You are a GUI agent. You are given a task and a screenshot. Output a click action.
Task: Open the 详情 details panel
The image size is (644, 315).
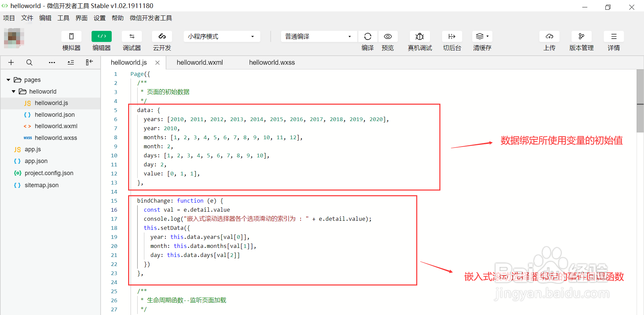coord(614,36)
